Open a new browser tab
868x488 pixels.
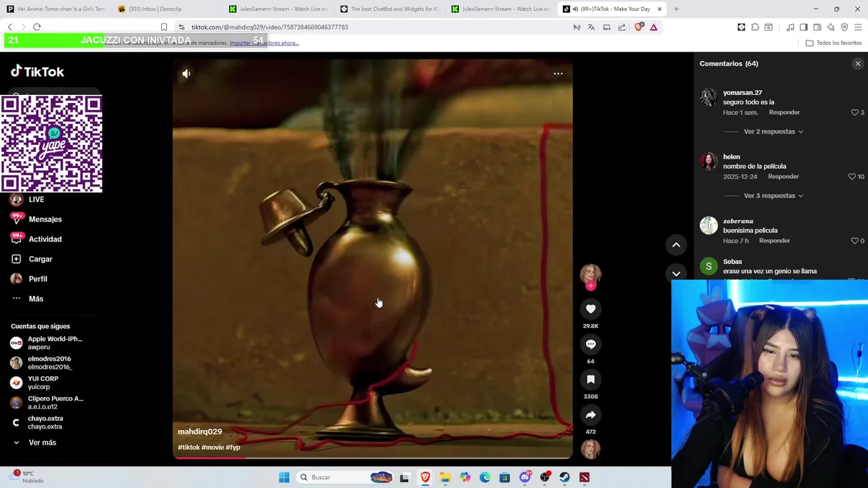676,9
